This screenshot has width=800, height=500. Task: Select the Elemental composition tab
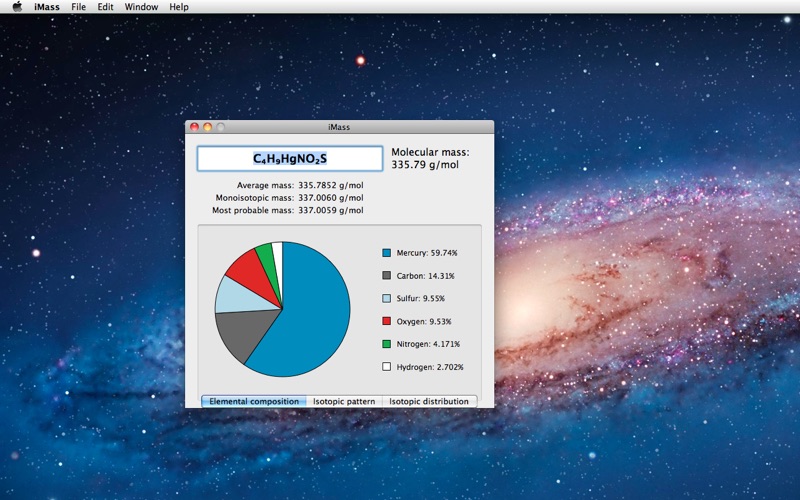254,401
